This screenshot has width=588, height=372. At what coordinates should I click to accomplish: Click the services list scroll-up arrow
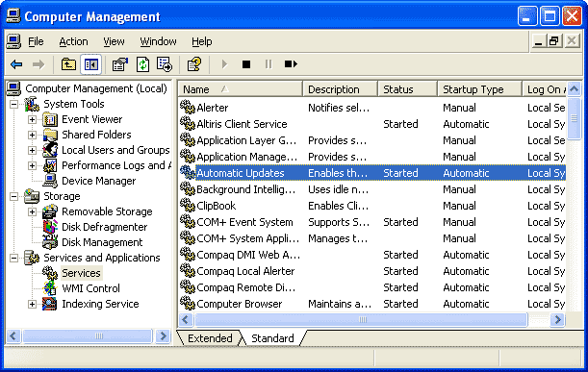tap(574, 89)
